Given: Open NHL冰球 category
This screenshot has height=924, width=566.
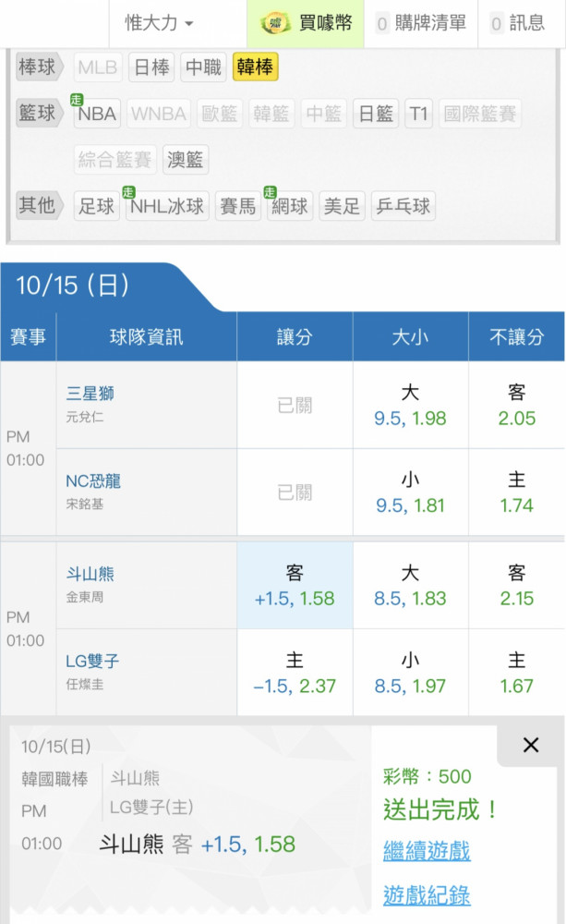Looking at the screenshot, I should (167, 205).
